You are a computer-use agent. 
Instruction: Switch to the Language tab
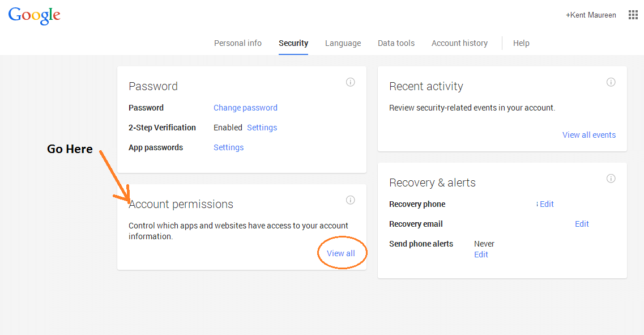(x=343, y=43)
